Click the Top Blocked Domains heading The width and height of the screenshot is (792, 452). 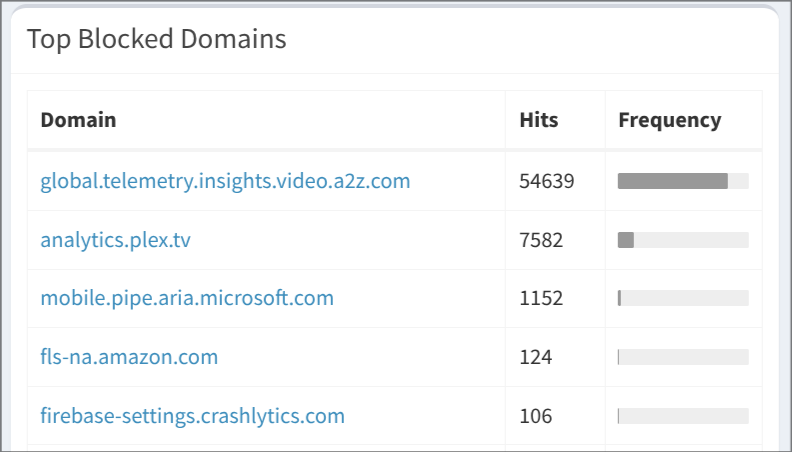[156, 39]
